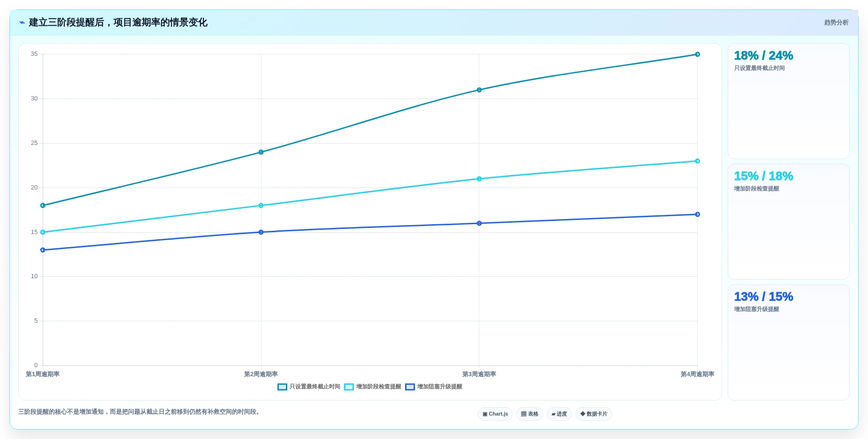The height and width of the screenshot is (439, 868).
Task: Click the week 4 point on the top line (35)
Action: coord(697,54)
